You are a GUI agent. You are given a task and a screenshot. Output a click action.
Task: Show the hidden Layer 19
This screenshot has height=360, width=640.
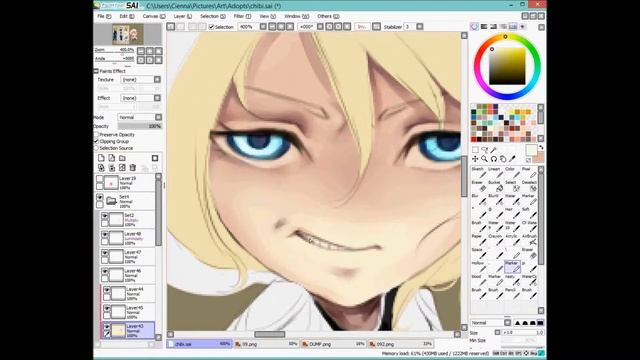pos(100,179)
